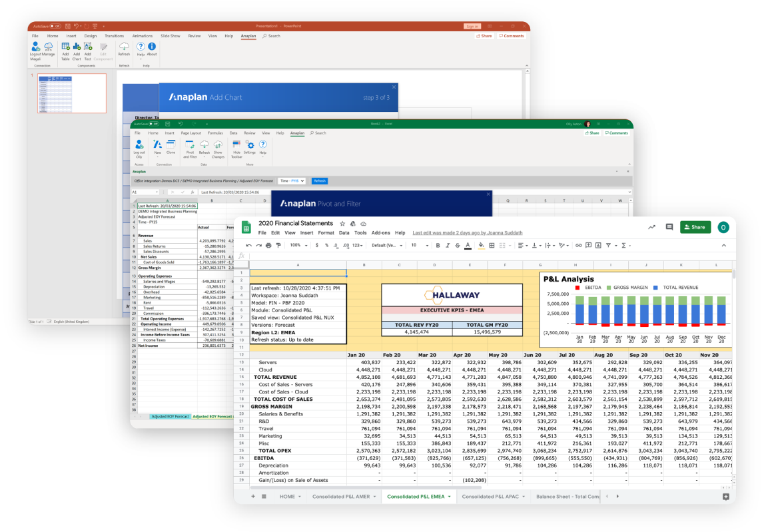Open zoom 100% dropdown in Google Sheets
Viewport: 764px width, 532px height.
[x=298, y=246]
